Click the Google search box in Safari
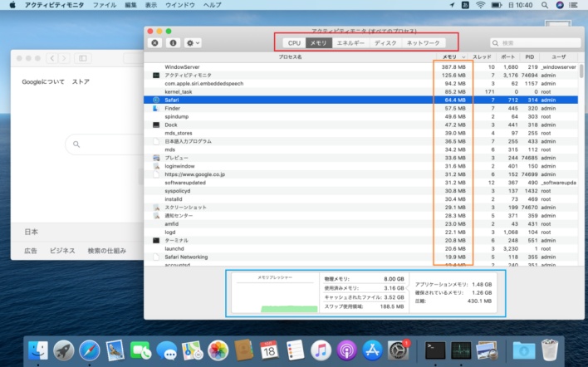 105,144
